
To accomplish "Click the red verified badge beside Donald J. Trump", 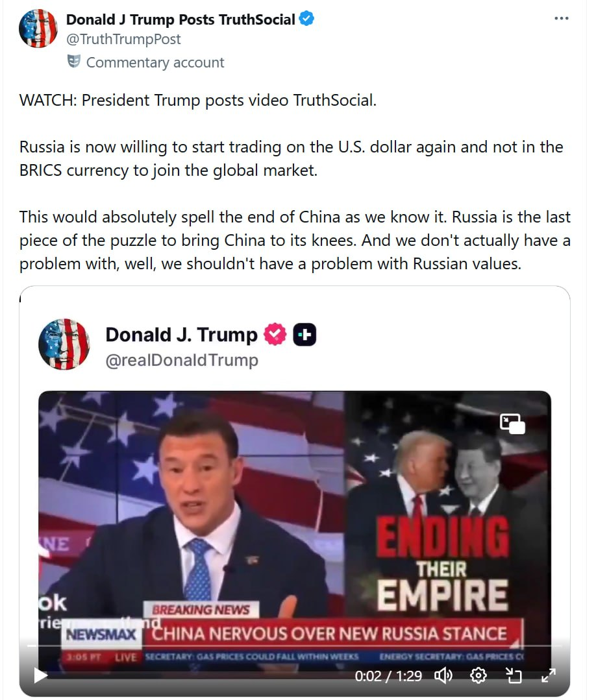I will tap(275, 334).
